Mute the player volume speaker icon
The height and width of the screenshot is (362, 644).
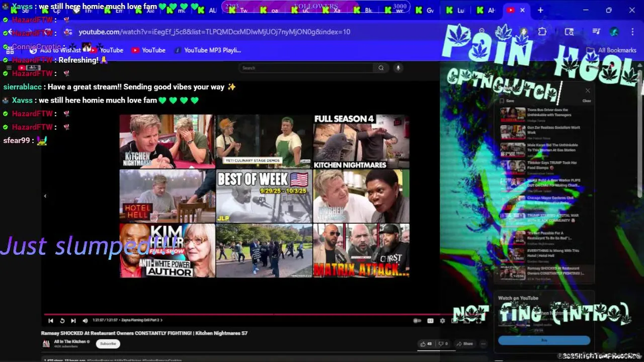[85, 321]
